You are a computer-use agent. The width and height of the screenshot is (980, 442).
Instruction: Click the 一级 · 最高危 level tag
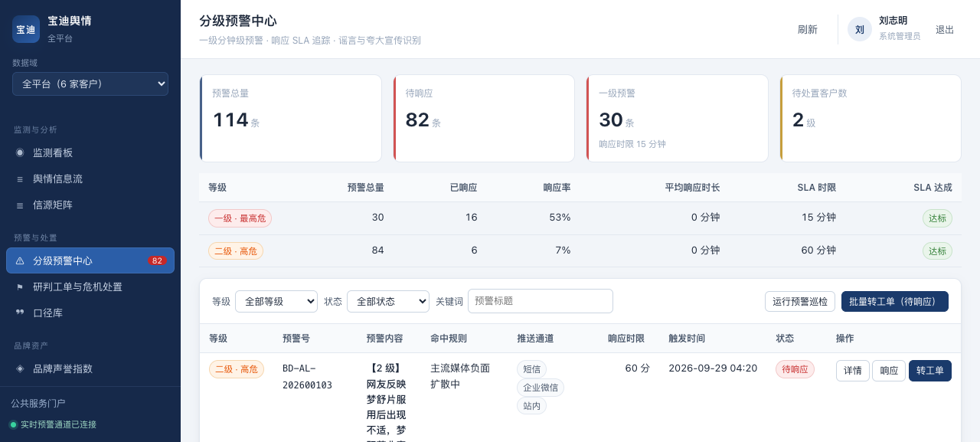[x=240, y=218]
